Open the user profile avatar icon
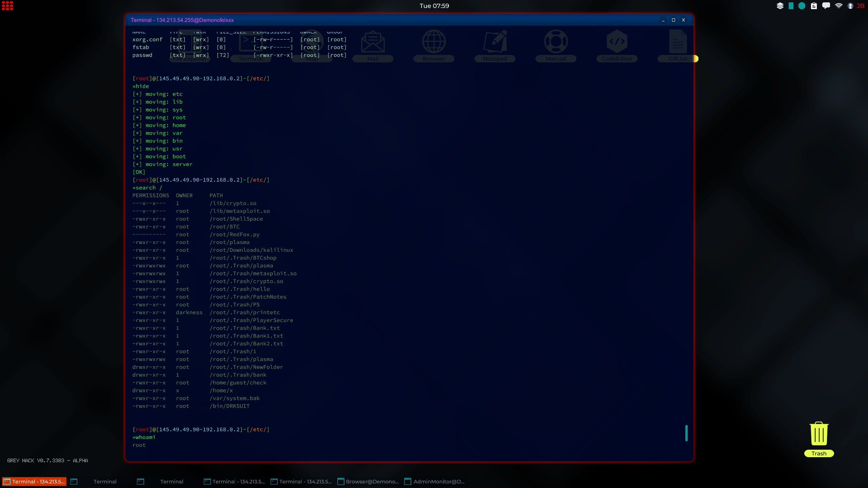 (850, 6)
